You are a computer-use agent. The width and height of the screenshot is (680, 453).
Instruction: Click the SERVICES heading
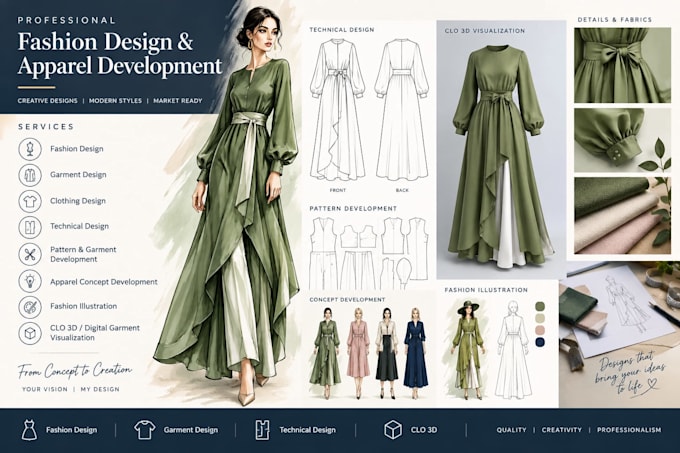point(46,127)
